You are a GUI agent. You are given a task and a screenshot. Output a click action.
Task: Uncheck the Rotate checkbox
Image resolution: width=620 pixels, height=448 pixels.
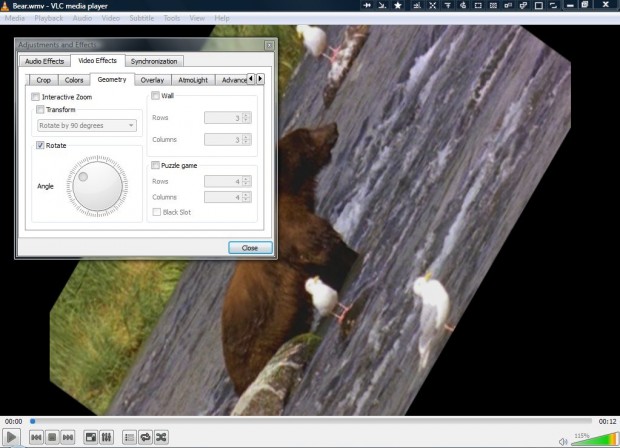[x=40, y=146]
